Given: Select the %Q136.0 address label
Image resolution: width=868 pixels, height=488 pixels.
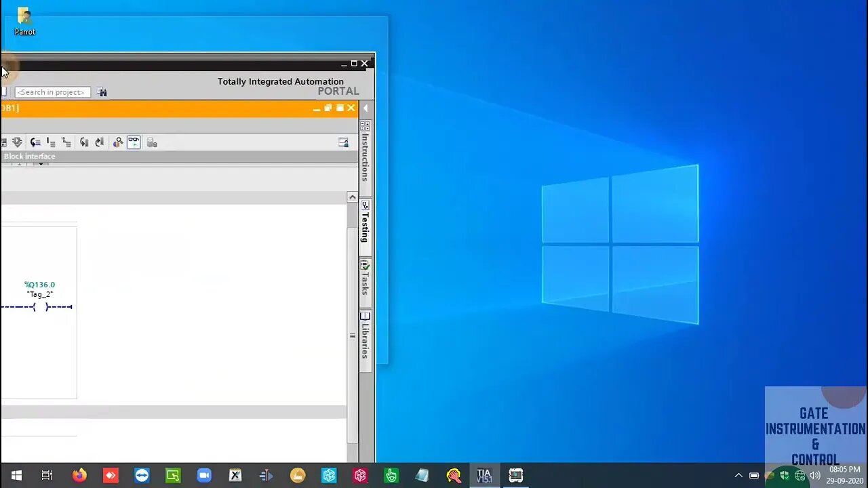Looking at the screenshot, I should [x=39, y=285].
